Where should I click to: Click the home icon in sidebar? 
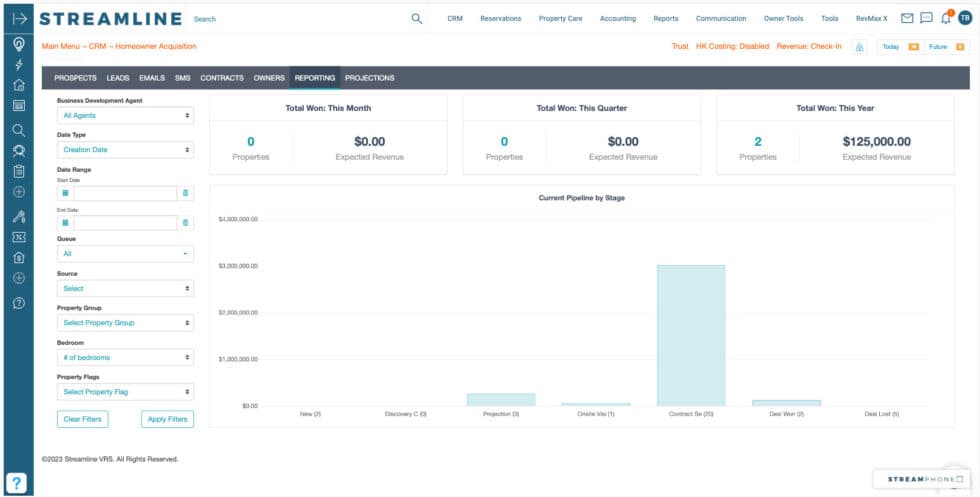18,85
